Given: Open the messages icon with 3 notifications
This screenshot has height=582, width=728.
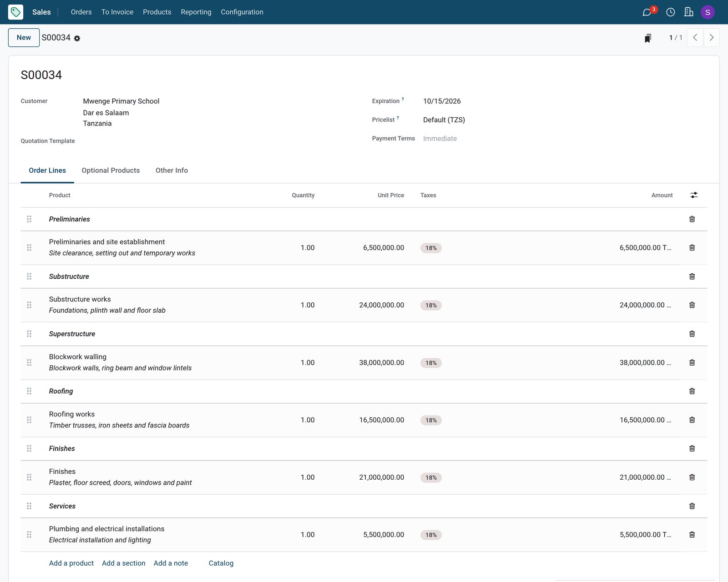Looking at the screenshot, I should 647,12.
